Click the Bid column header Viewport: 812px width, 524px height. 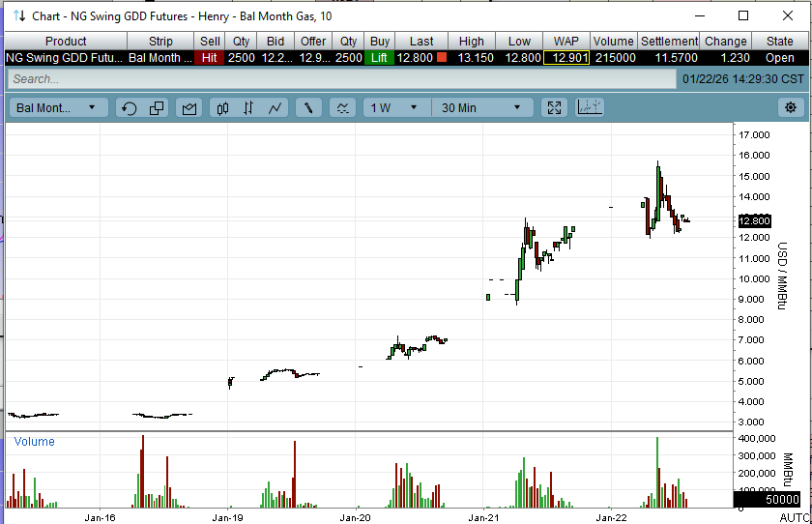click(x=275, y=41)
